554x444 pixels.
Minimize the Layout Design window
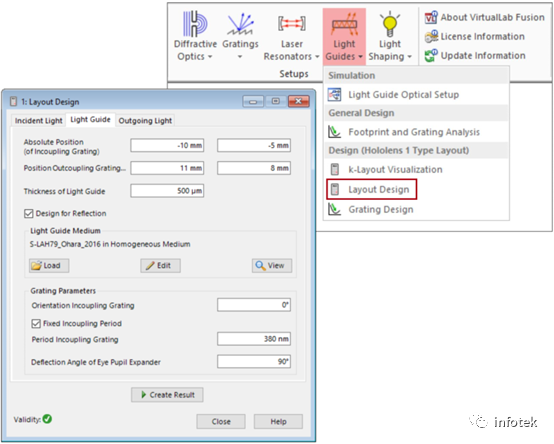[x=253, y=101]
